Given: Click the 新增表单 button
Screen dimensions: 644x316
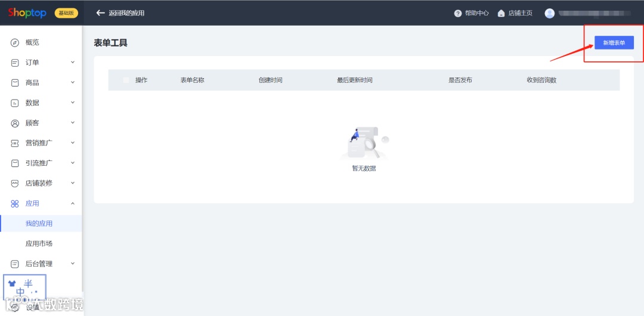Looking at the screenshot, I should click(614, 43).
